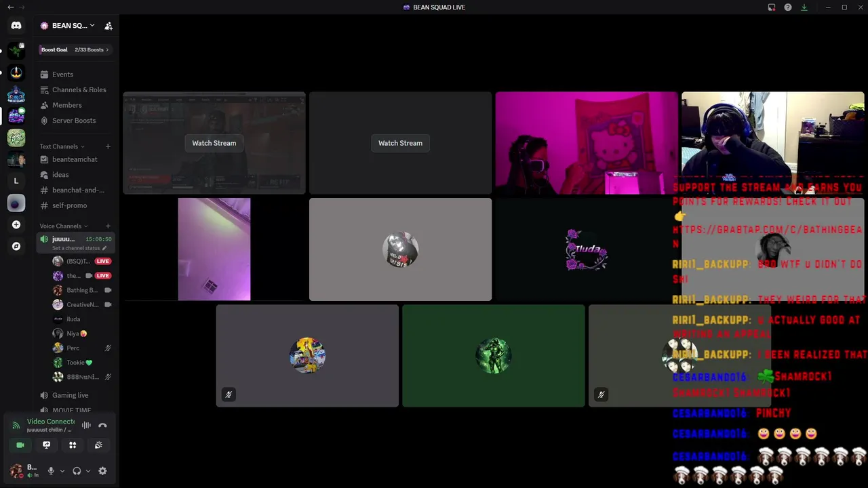
Task: Open the purple orb server icon
Action: (16, 203)
